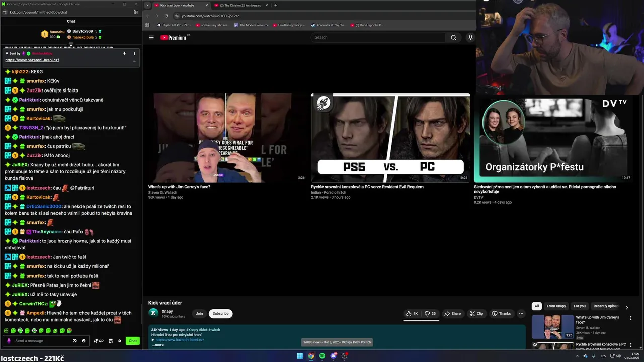Open Discord from the taskbar
Image resolution: width=644 pixels, height=362 pixels.
point(333,356)
